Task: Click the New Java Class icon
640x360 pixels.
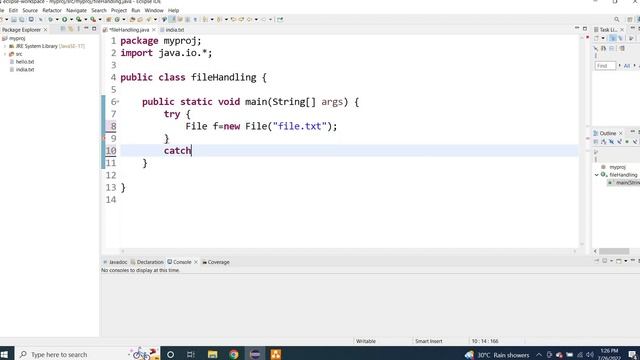Action: pyautogui.click(x=117, y=19)
